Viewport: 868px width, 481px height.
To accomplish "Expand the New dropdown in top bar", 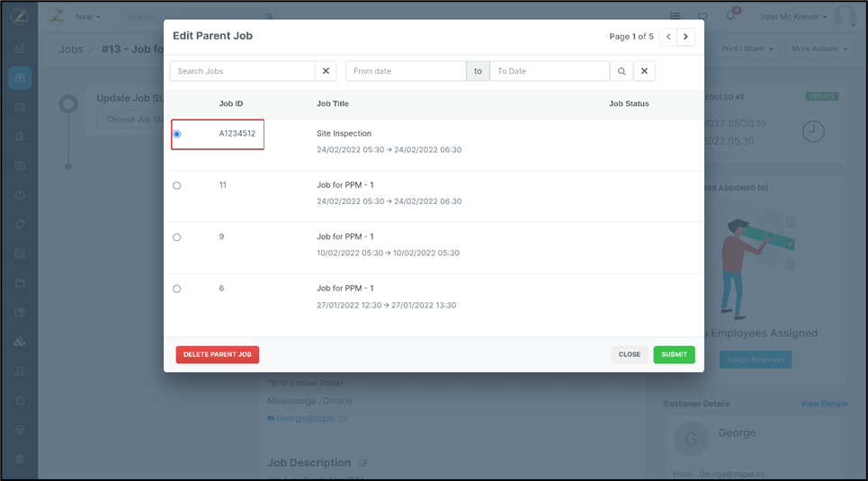I will tap(87, 16).
